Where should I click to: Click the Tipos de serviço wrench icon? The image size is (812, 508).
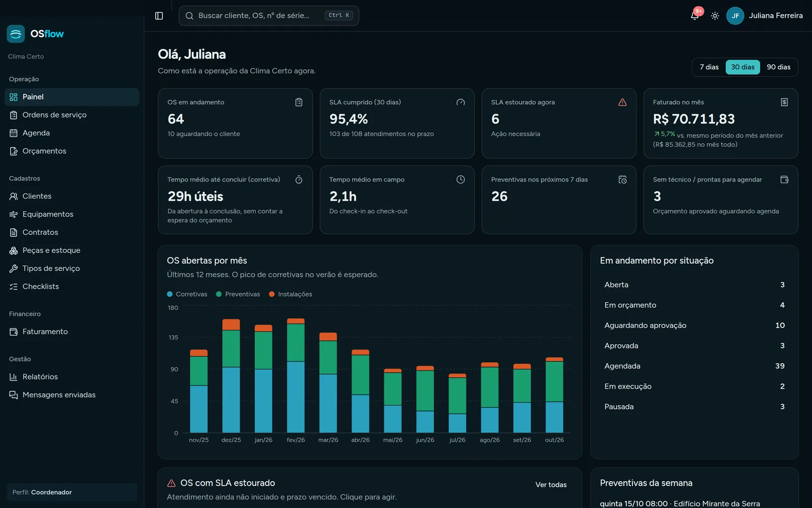pyautogui.click(x=14, y=268)
